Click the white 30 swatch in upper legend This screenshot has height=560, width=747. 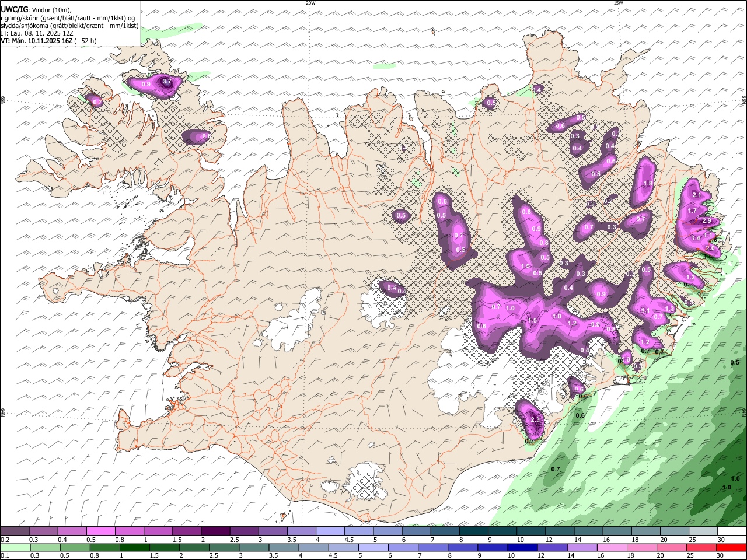pyautogui.click(x=731, y=531)
